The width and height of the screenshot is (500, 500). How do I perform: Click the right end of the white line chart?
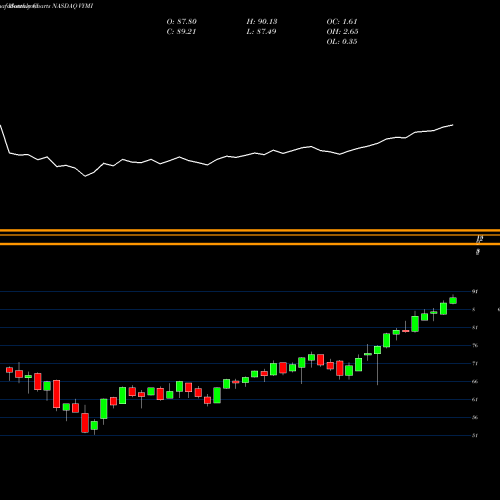pos(453,125)
